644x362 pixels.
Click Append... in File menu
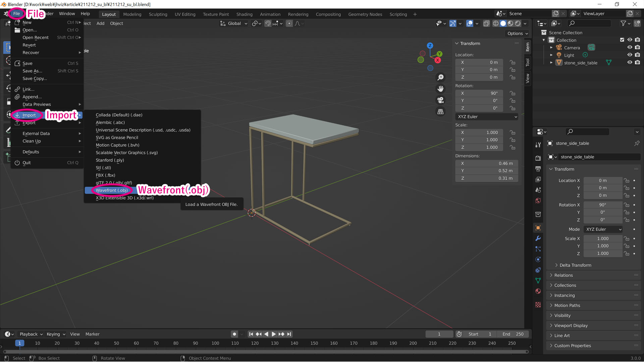pos(47,97)
